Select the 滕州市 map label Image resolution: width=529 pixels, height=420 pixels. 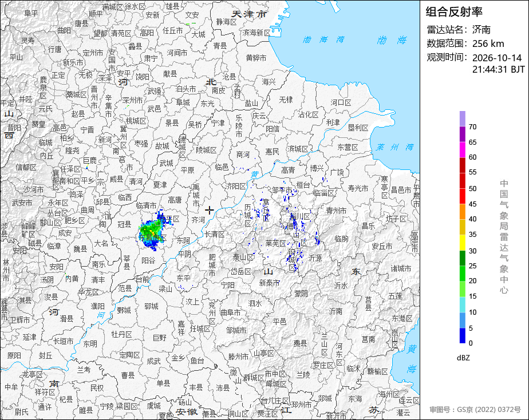click(x=239, y=356)
